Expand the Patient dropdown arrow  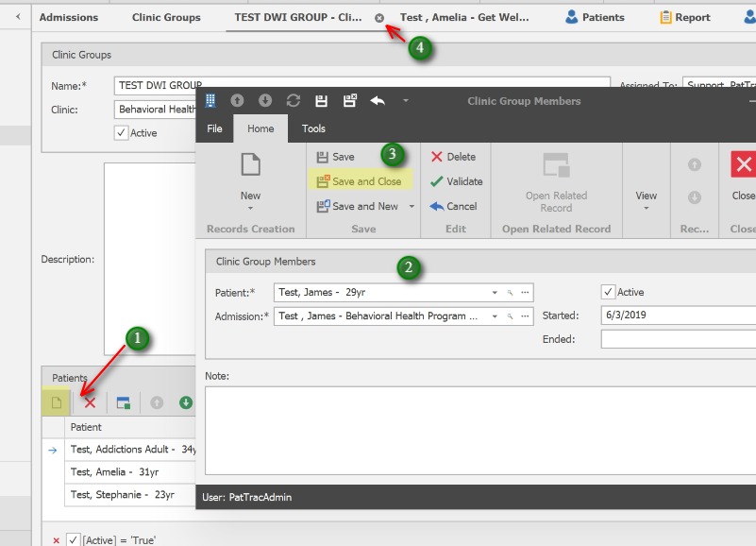[x=495, y=293]
